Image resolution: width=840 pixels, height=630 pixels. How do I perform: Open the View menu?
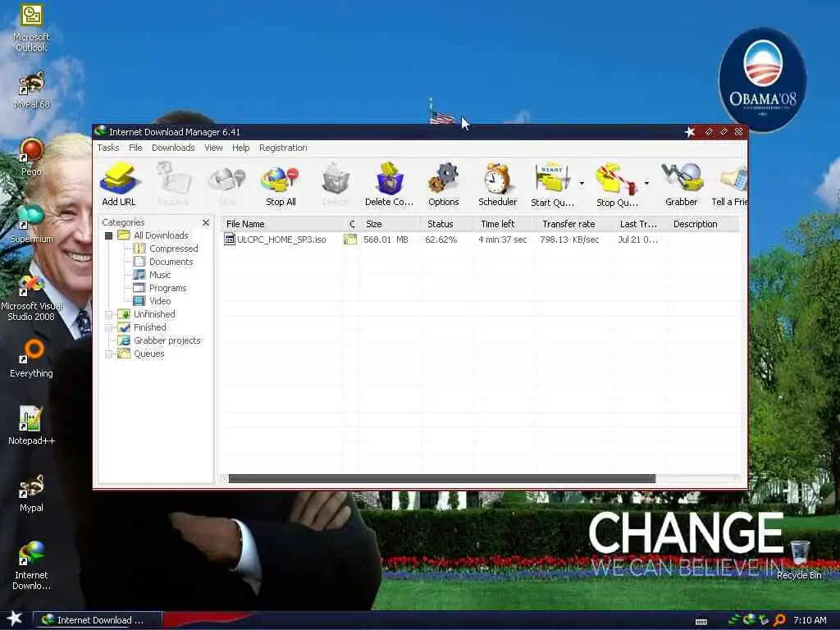(x=213, y=148)
